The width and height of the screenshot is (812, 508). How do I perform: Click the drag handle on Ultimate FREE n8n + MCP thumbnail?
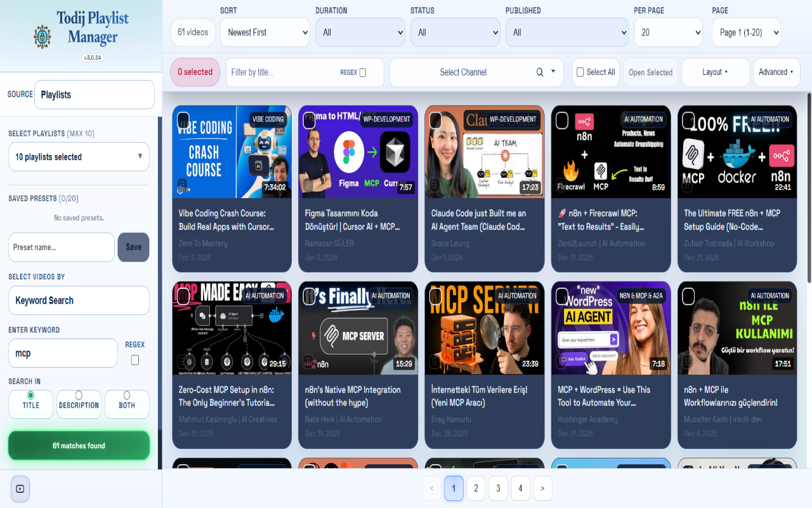pos(688,185)
